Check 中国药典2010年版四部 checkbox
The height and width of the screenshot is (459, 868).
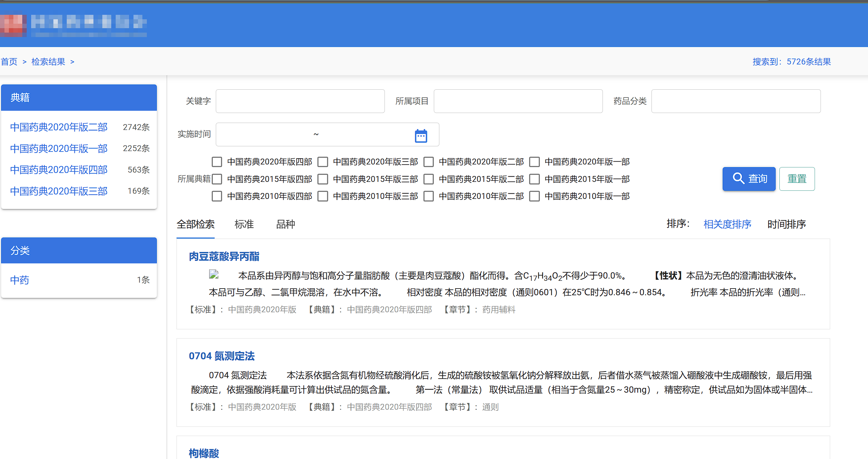point(217,196)
